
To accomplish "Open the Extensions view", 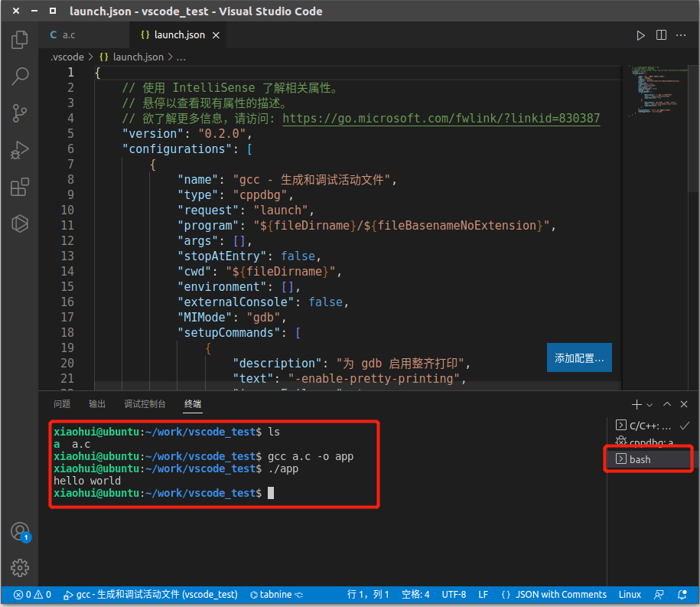I will [x=19, y=187].
